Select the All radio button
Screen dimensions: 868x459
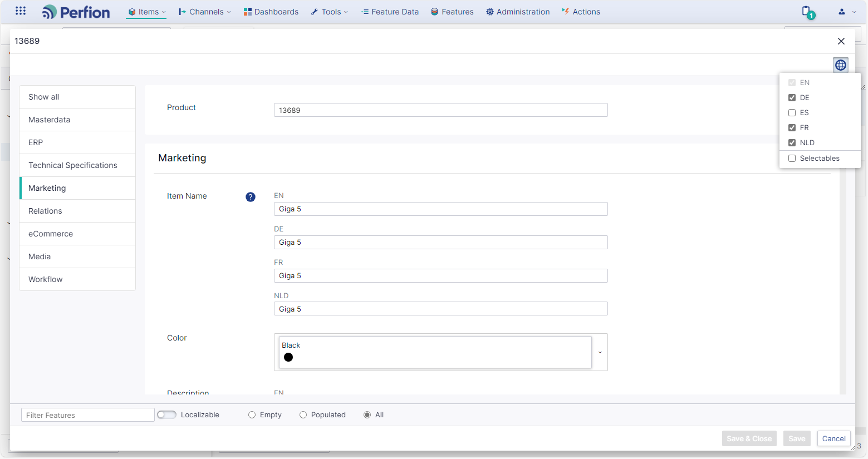coord(367,414)
